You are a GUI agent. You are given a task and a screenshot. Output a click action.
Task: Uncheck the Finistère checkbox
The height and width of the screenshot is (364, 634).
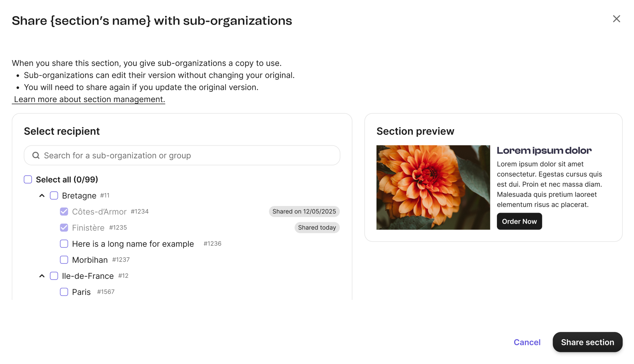click(64, 228)
